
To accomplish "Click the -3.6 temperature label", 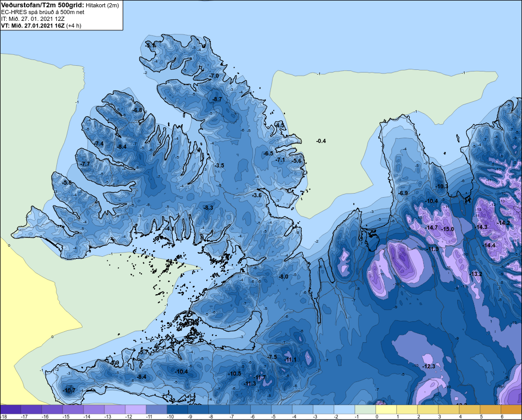I will click(257, 195).
